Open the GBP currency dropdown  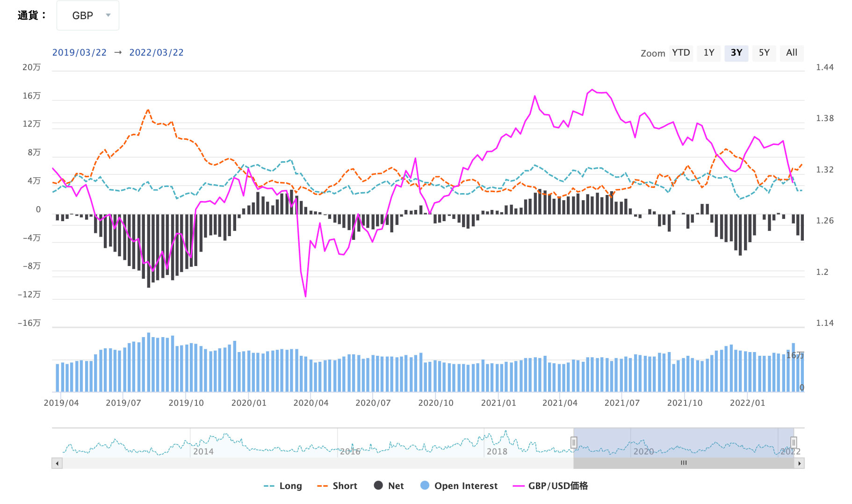[87, 15]
